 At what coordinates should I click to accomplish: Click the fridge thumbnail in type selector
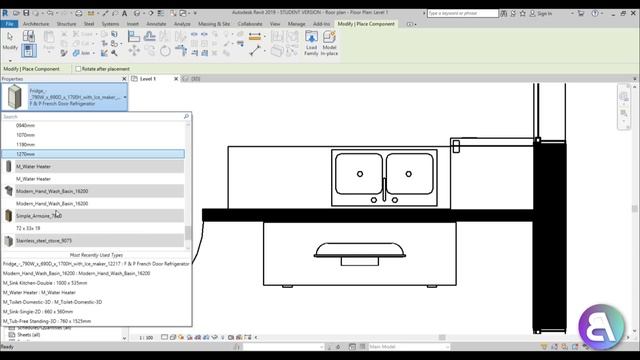(15, 97)
